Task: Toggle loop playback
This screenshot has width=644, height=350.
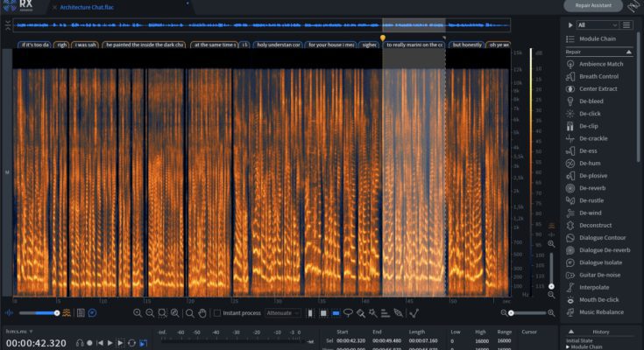Action: coord(131,343)
